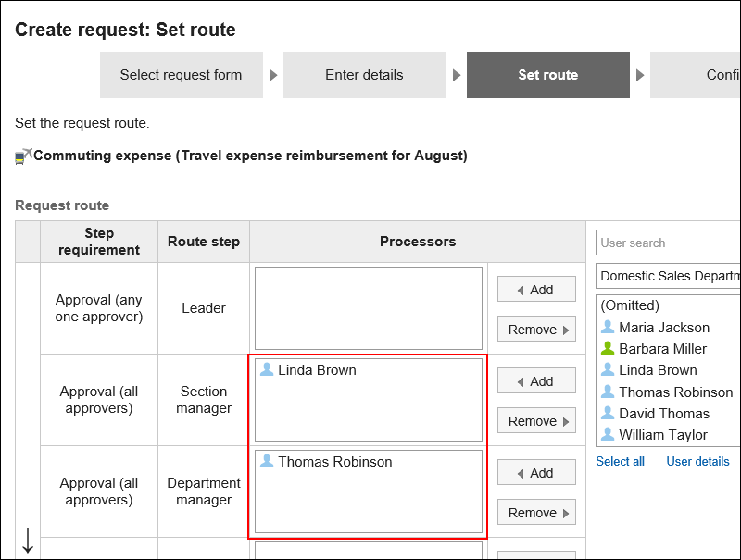Click the arrow between Enter details and Set route
The image size is (741, 560).
(457, 75)
